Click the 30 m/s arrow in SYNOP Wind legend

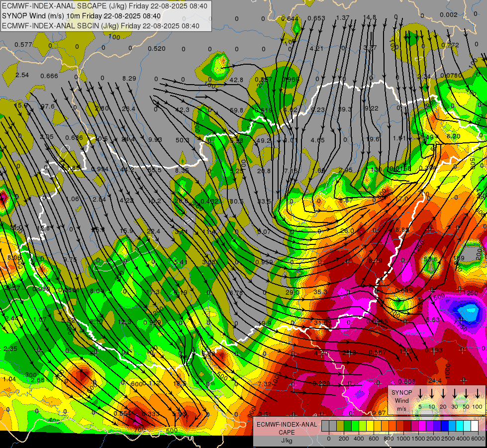[x=455, y=394]
